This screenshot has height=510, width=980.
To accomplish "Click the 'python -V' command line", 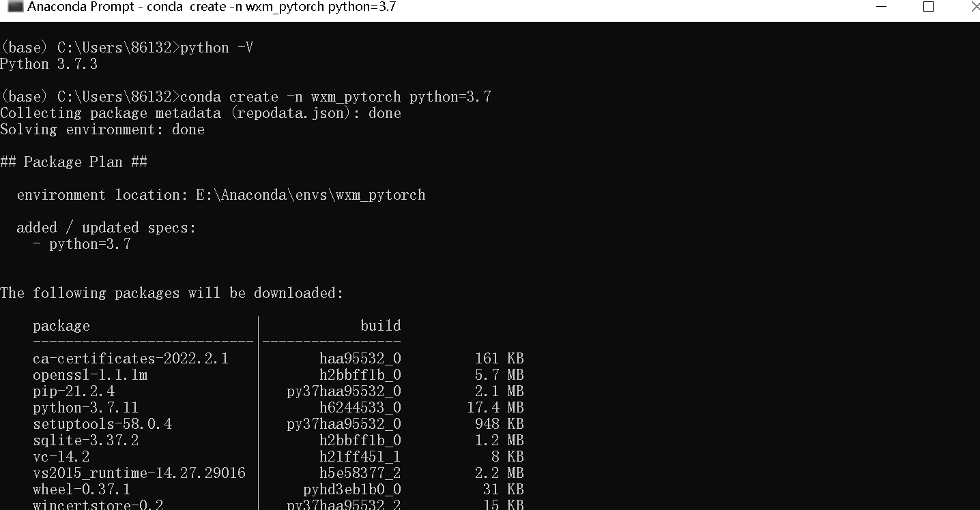I will click(127, 48).
